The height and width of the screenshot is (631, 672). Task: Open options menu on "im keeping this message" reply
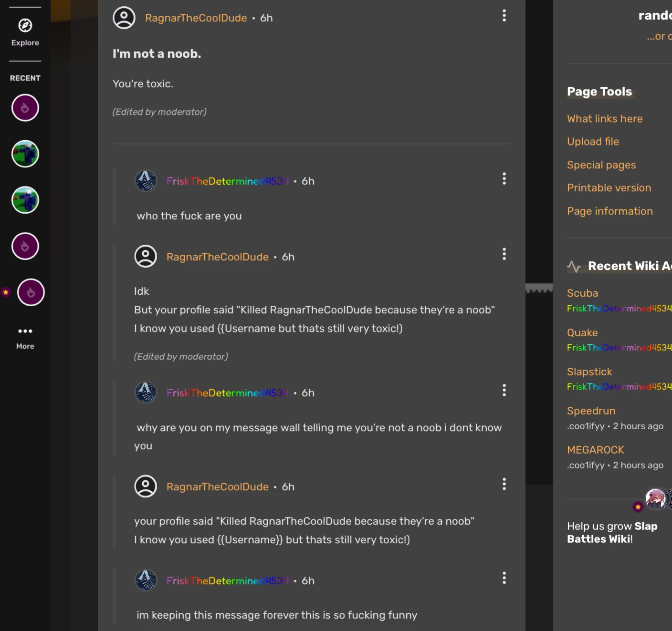click(504, 579)
